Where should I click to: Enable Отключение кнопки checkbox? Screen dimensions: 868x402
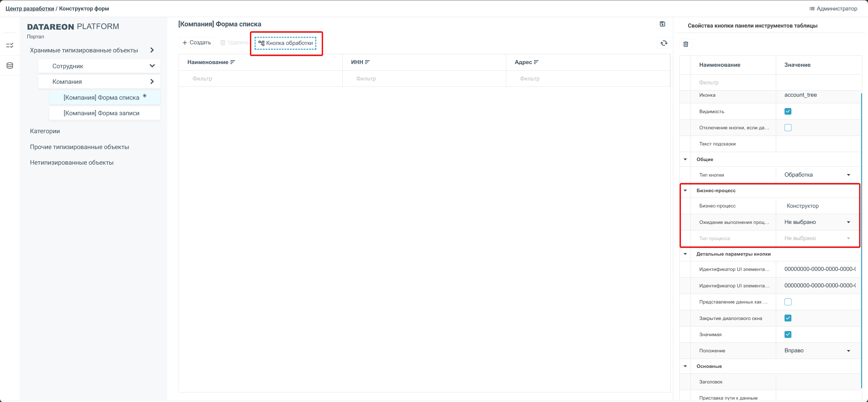coord(788,128)
